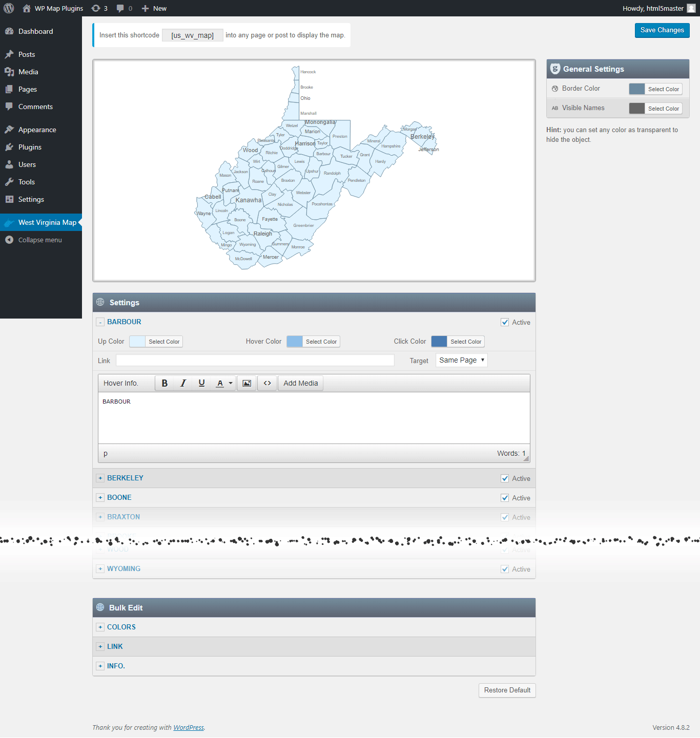Click the Add Media button
Screen dimensions: 700x738
301,383
